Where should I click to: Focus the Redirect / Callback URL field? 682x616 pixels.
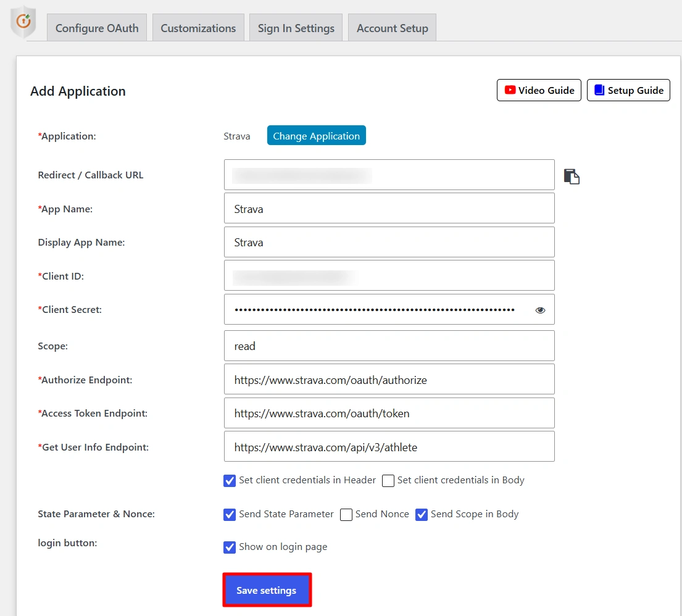[389, 175]
